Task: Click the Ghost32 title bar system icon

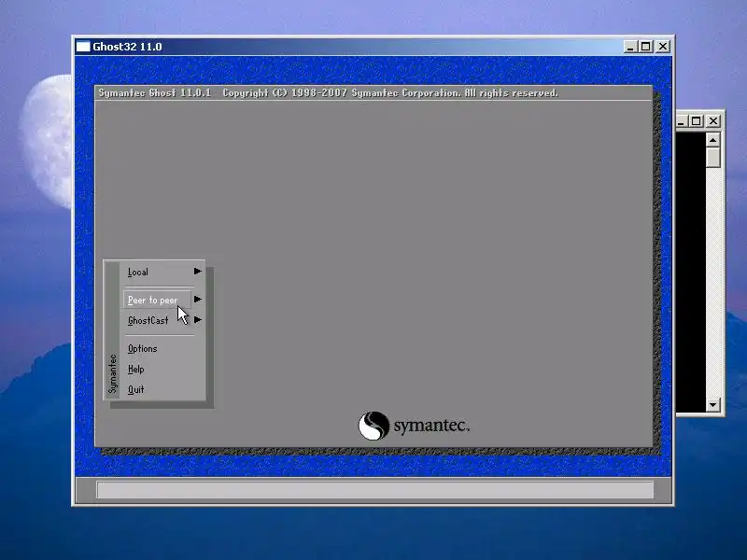Action: (83, 47)
